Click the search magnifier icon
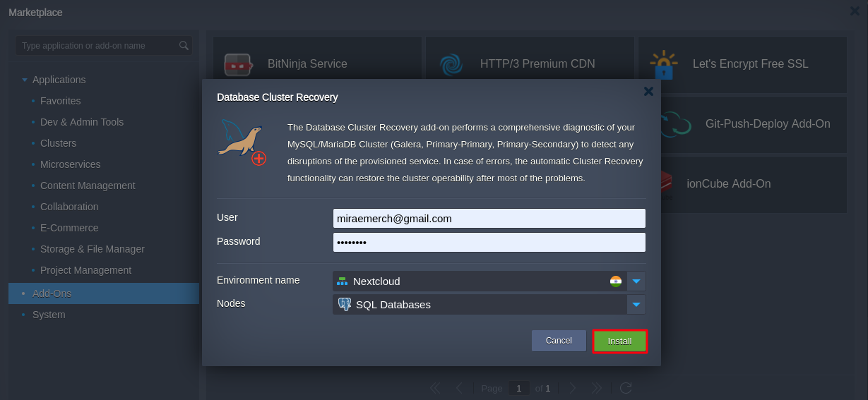This screenshot has height=400, width=868. click(x=184, y=46)
